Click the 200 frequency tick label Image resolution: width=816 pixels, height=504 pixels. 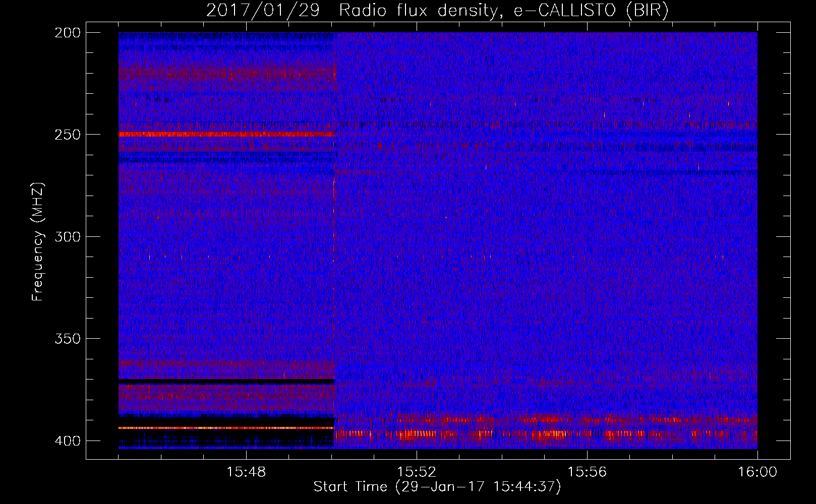pyautogui.click(x=68, y=33)
